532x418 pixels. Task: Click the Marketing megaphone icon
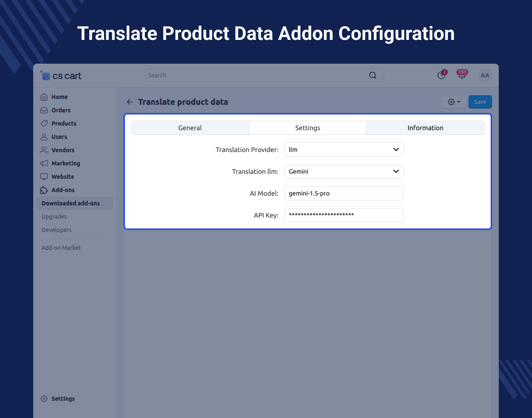pyautogui.click(x=44, y=163)
